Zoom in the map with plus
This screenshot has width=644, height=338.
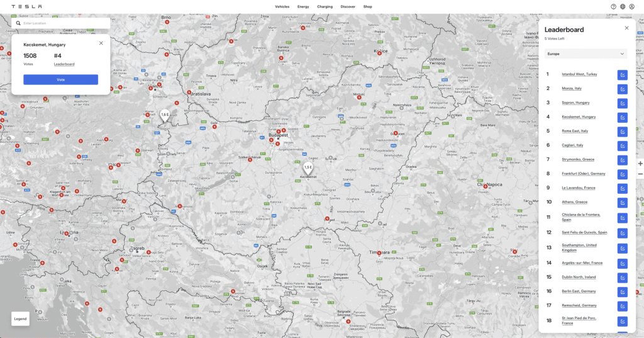(640, 164)
